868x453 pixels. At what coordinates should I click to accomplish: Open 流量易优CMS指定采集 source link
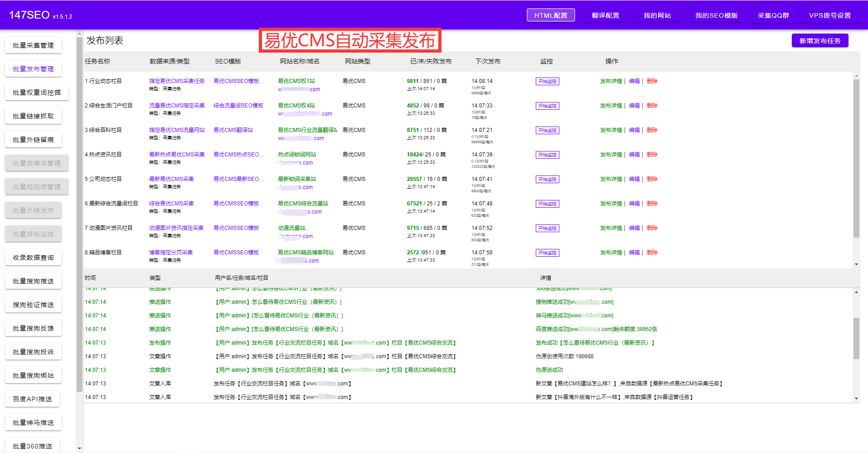[x=177, y=106]
